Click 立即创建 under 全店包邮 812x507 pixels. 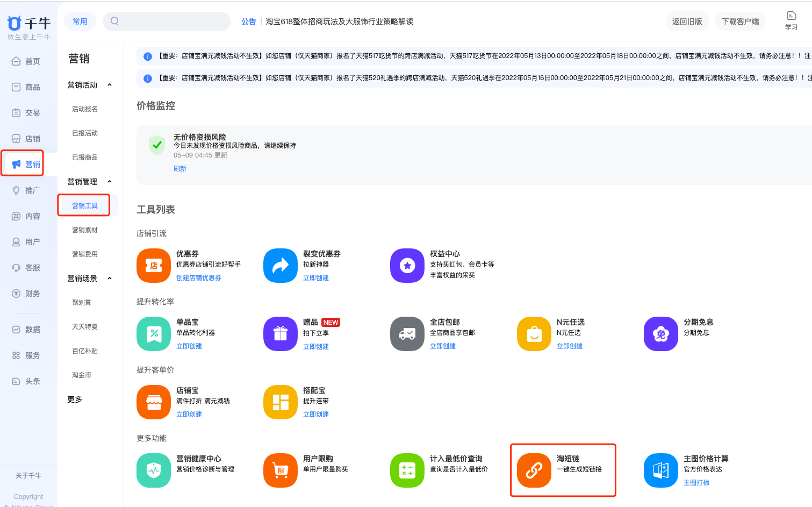[x=443, y=346]
